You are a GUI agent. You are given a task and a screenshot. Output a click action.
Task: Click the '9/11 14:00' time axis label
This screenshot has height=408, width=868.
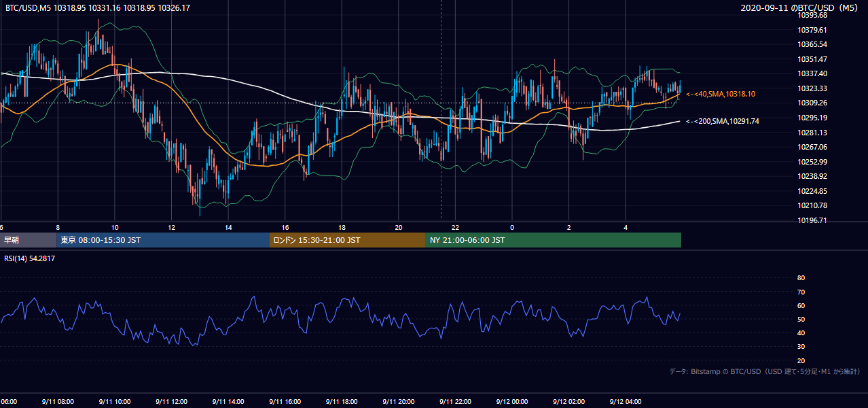click(x=228, y=401)
